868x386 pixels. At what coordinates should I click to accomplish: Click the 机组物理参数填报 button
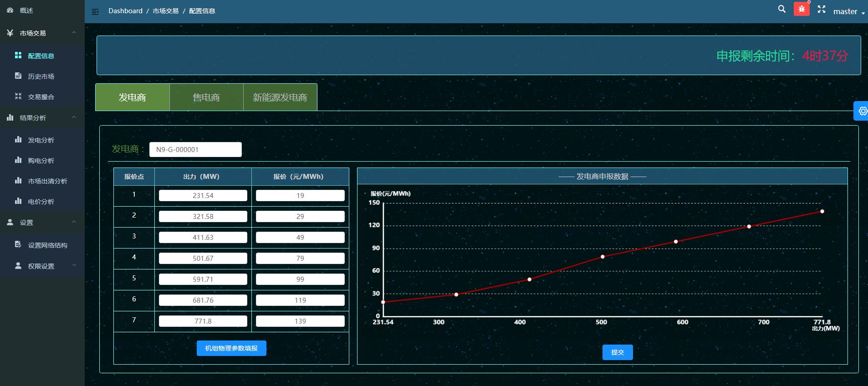231,348
